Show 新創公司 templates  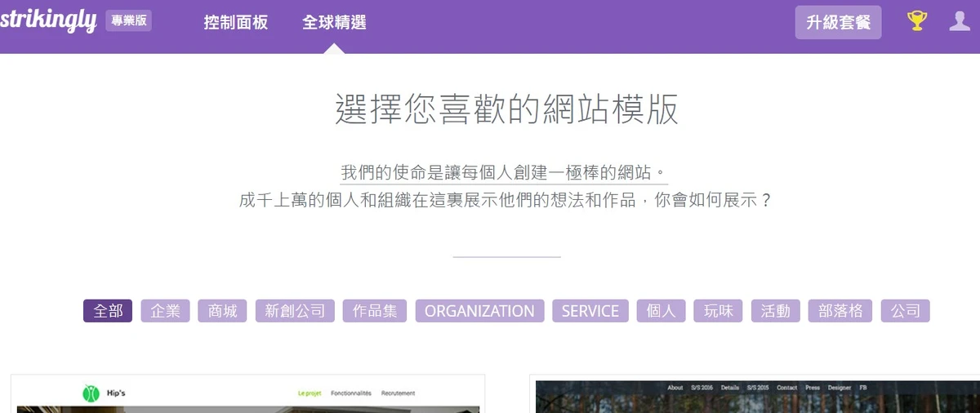point(295,311)
